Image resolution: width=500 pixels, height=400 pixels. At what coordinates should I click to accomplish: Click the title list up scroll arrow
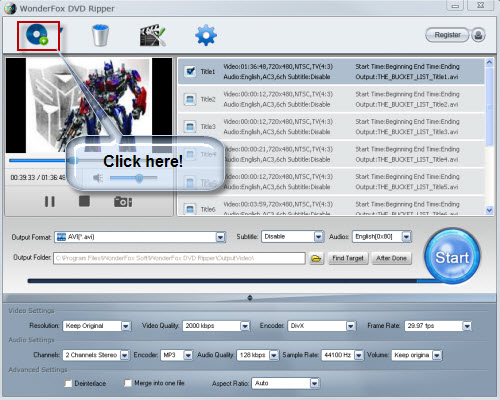(489, 62)
